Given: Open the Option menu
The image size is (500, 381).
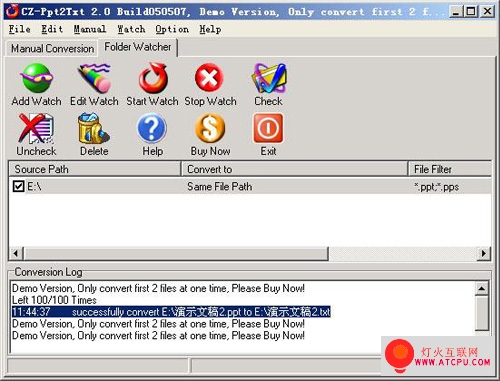Looking at the screenshot, I should 172,29.
